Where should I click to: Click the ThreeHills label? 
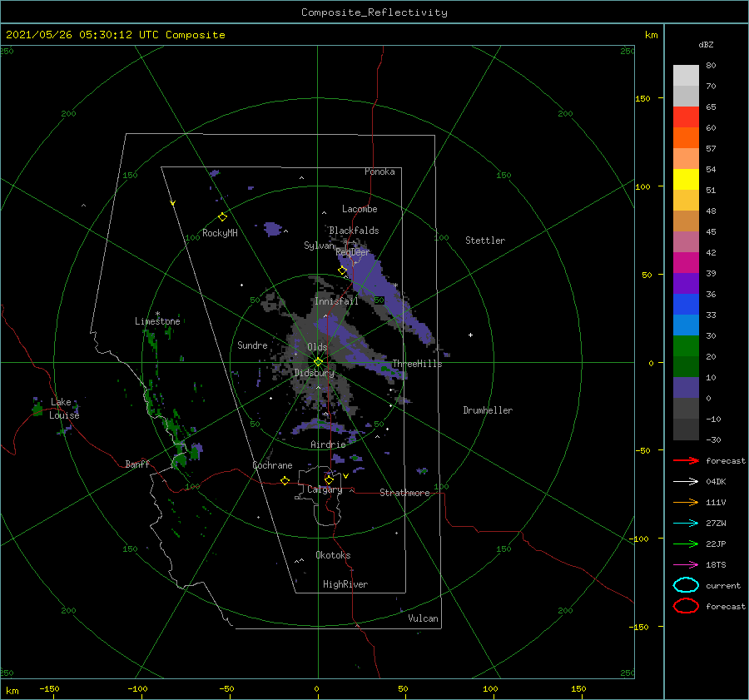(x=417, y=364)
